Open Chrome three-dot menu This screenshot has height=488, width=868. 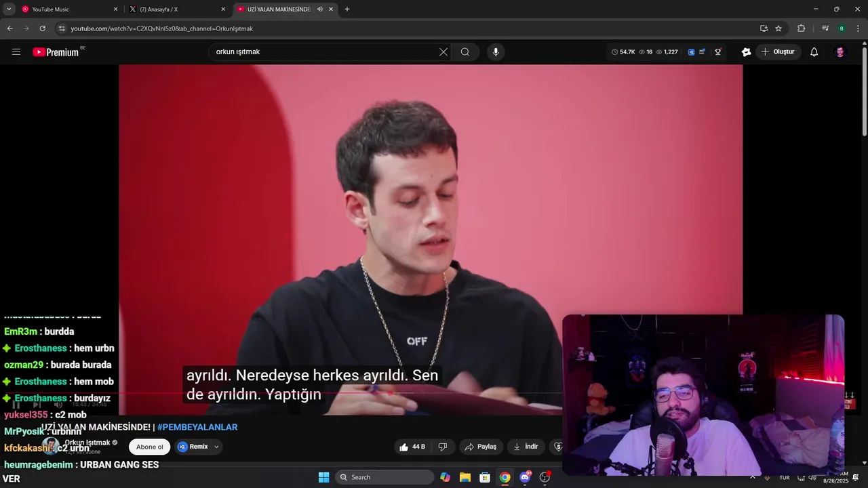point(859,28)
